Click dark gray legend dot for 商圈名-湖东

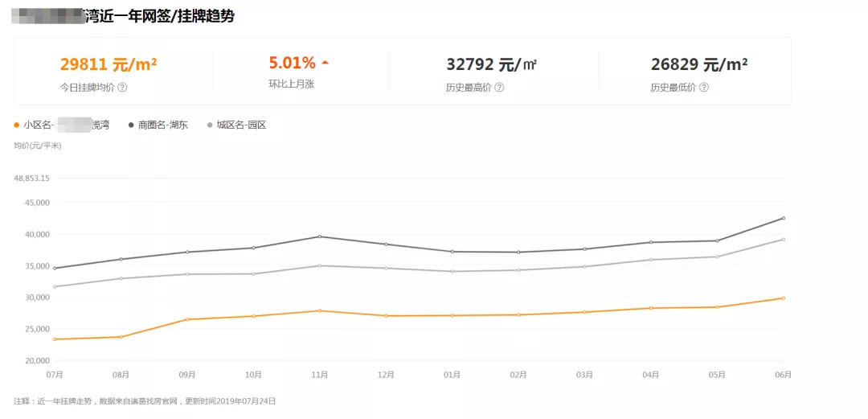(131, 125)
